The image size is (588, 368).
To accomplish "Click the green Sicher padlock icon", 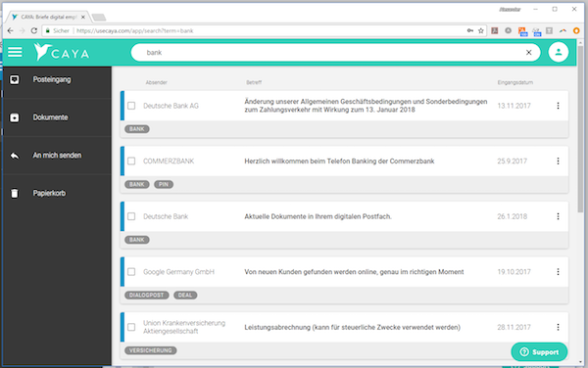I will coord(48,30).
